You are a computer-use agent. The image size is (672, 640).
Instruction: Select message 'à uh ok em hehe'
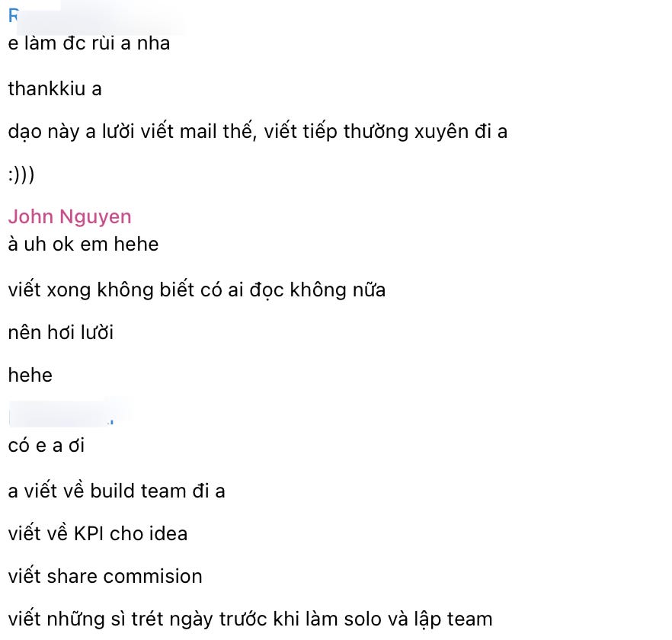tap(83, 245)
